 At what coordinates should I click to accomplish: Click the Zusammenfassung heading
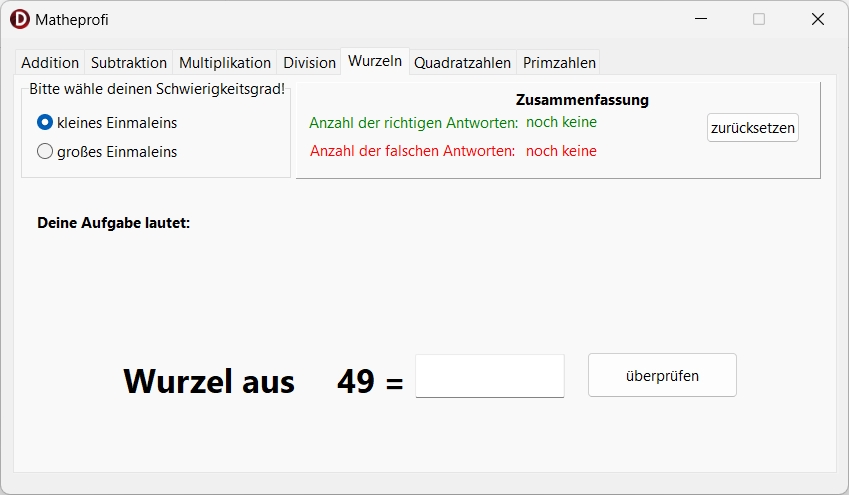coord(582,100)
